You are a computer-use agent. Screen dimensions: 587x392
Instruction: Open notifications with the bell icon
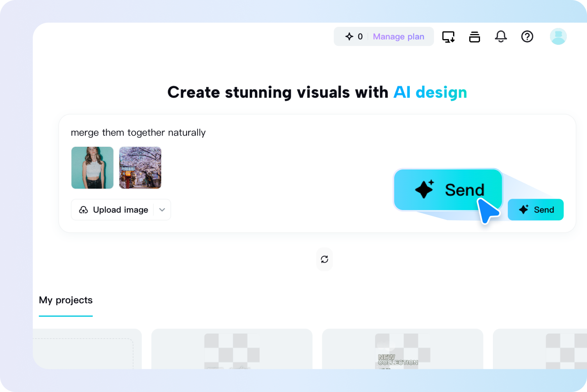tap(501, 37)
